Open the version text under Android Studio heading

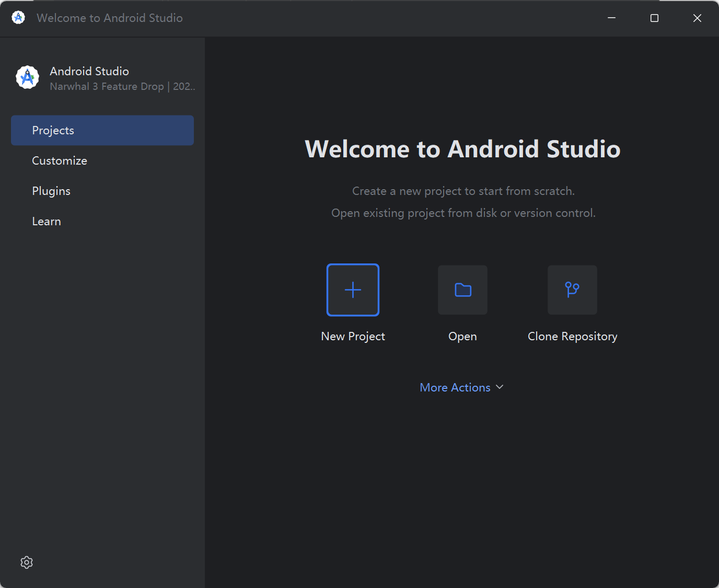pyautogui.click(x=122, y=86)
